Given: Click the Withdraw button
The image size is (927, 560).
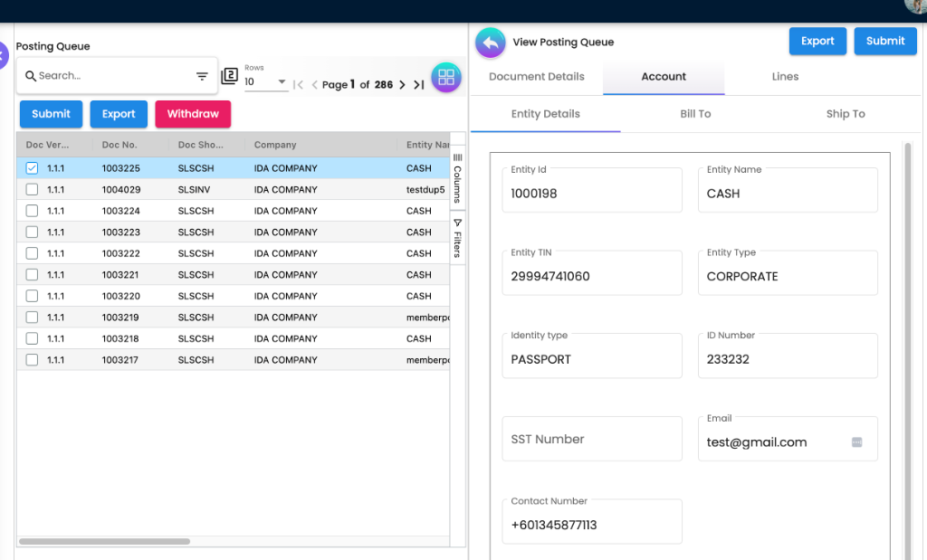Looking at the screenshot, I should [193, 114].
